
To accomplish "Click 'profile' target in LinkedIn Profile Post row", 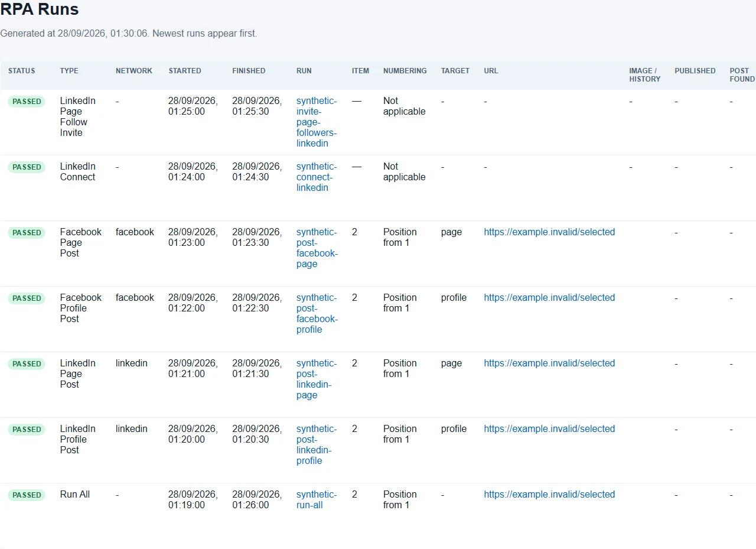I will click(454, 429).
